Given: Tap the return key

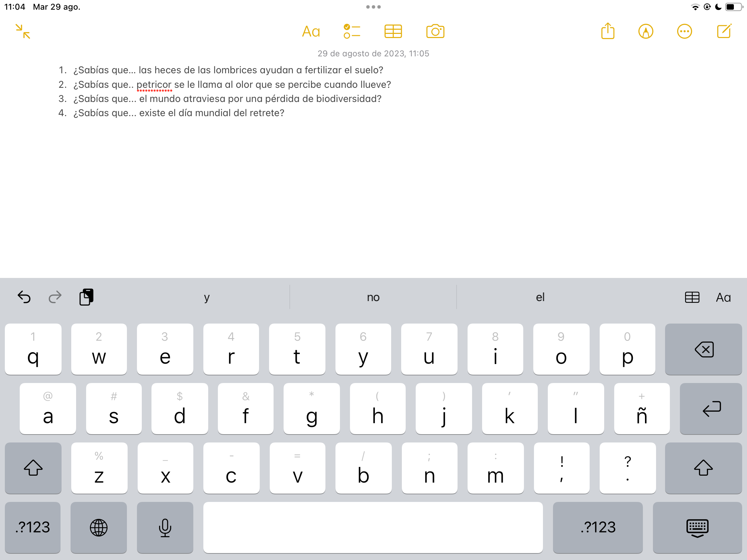Looking at the screenshot, I should (711, 409).
